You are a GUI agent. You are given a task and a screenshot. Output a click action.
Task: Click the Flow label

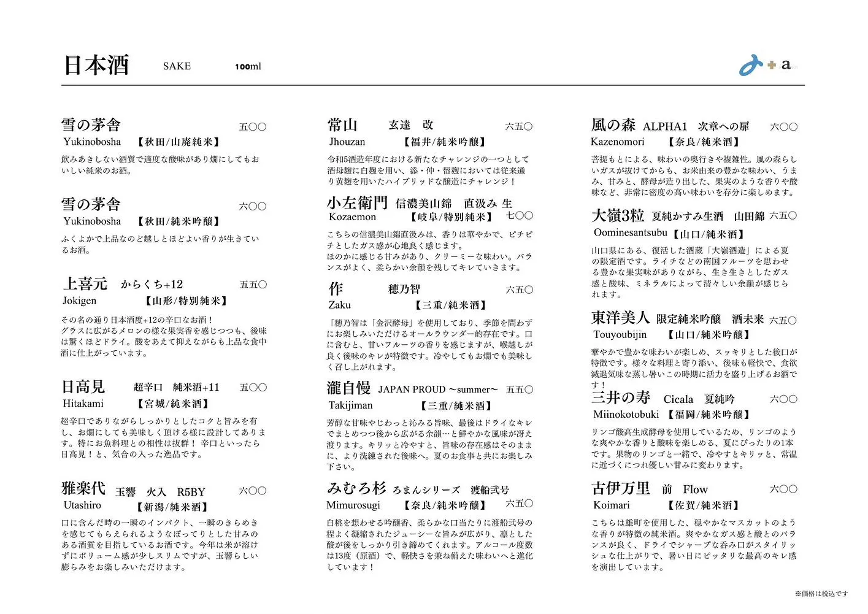[x=695, y=489]
